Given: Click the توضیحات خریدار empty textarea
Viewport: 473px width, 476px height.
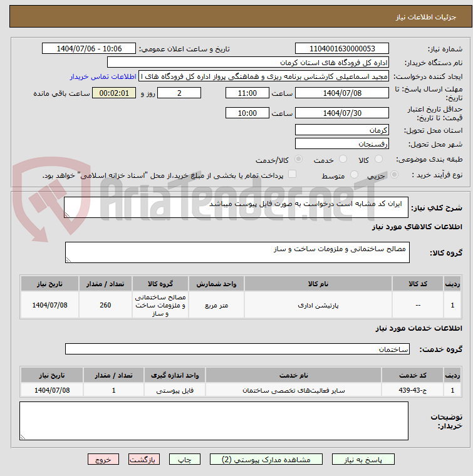Looking at the screenshot, I should [214, 421].
